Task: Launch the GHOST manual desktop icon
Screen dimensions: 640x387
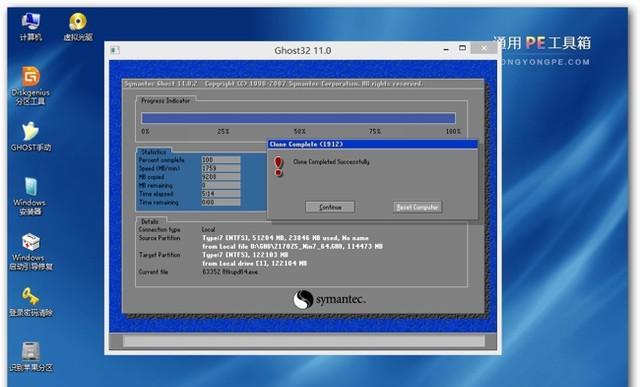Action: point(31,136)
